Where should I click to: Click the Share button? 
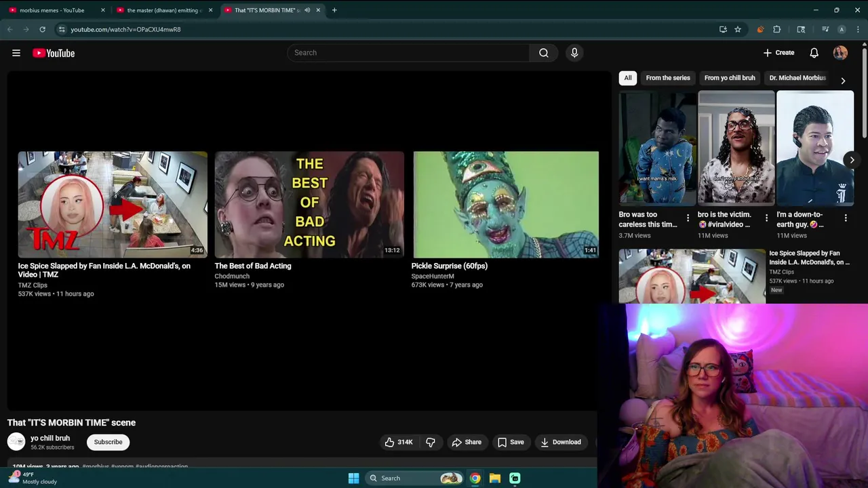click(x=467, y=442)
